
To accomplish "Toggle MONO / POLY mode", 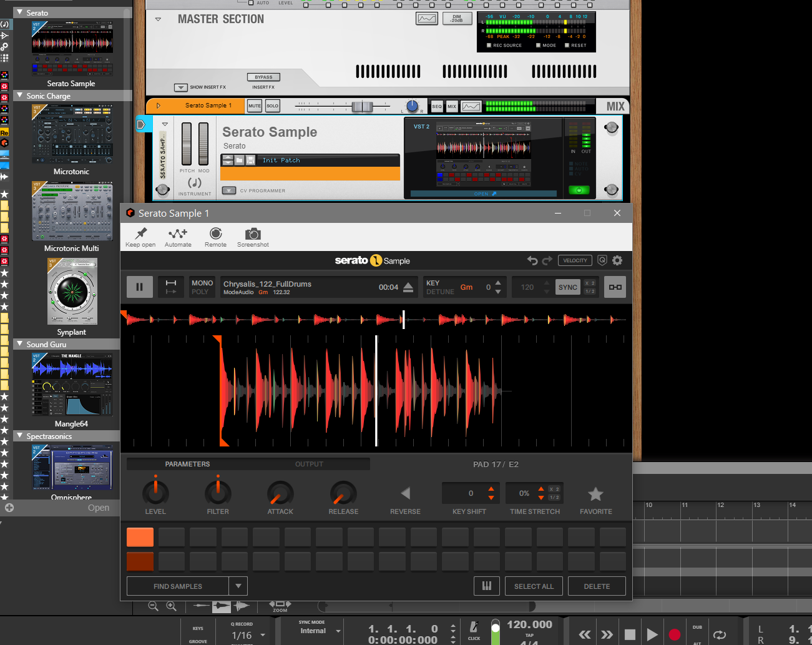I will tap(202, 287).
